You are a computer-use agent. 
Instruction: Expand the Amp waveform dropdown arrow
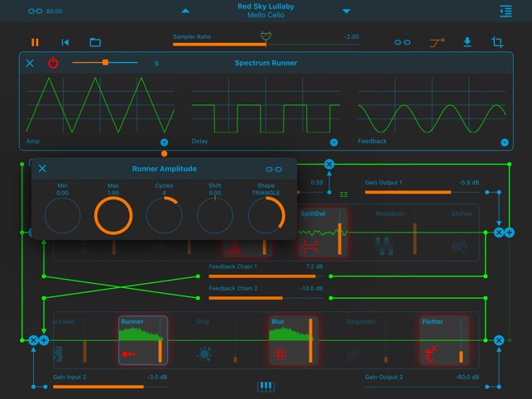pos(164,142)
